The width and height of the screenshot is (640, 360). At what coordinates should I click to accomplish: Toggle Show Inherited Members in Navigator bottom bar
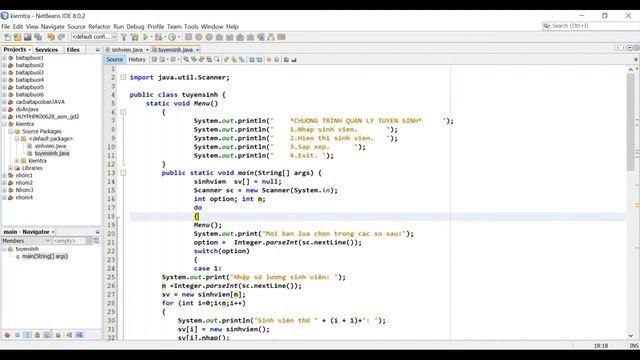7,335
